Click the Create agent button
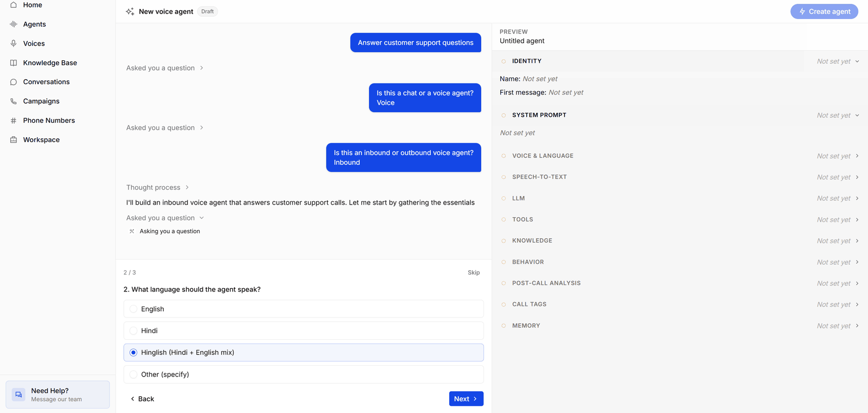 (824, 11)
